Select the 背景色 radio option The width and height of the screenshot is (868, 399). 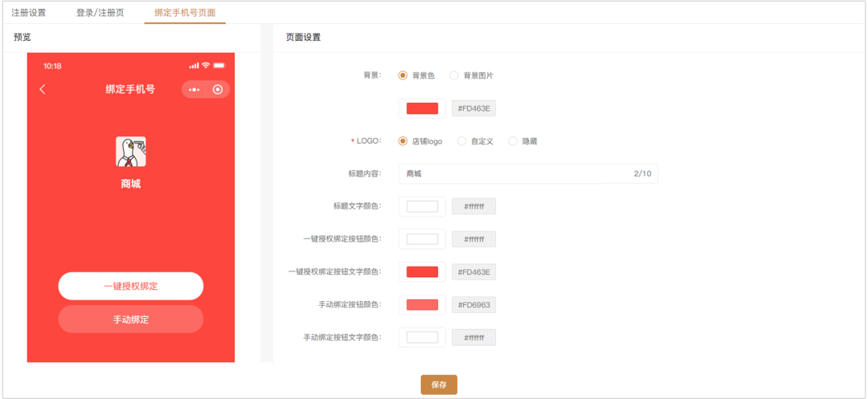coord(403,75)
